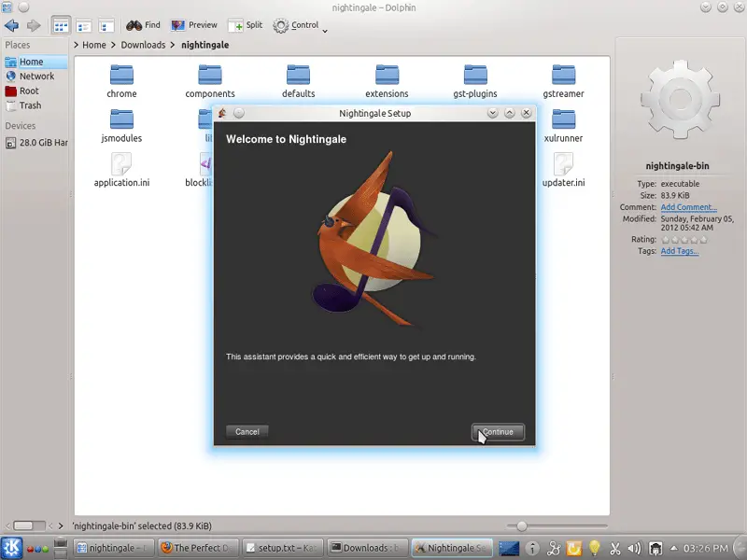Expand hidden system tray icons arrow
Screen dimensions: 747x560
(673, 548)
